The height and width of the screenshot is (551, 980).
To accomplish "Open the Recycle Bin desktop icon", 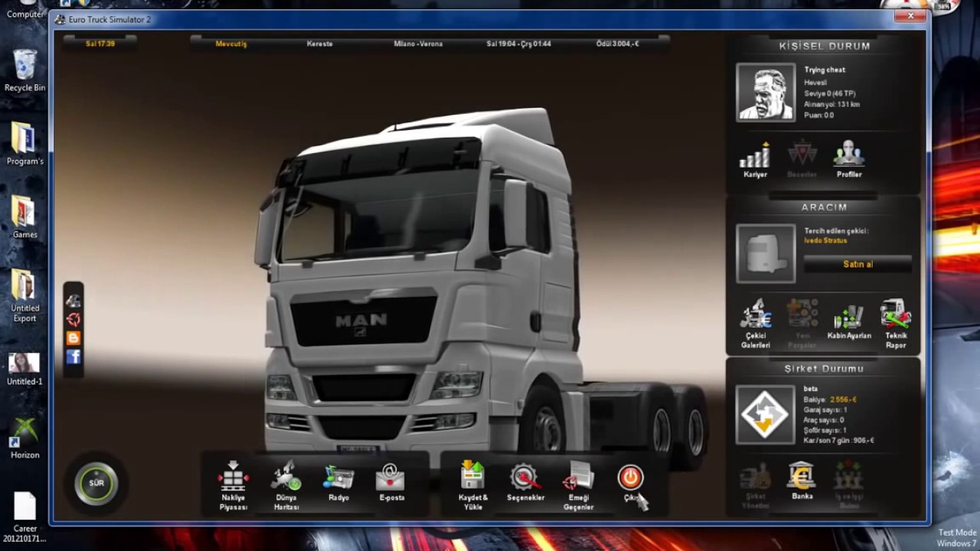I will coord(24,70).
